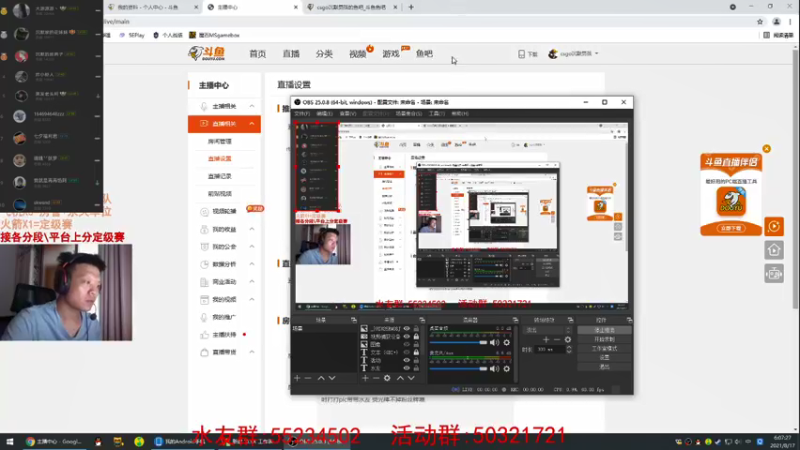This screenshot has width=800, height=450.
Task: Expand the 我的视频 sidebar section
Action: 252,299
